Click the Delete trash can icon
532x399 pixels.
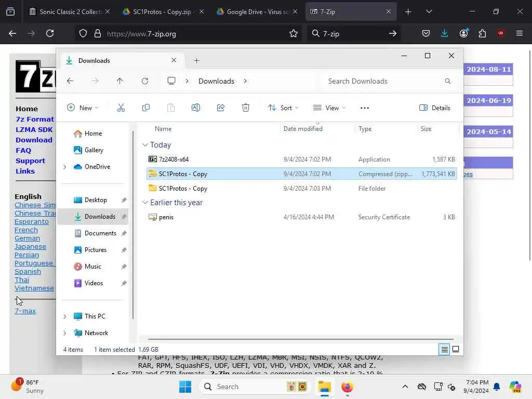pyautogui.click(x=246, y=108)
